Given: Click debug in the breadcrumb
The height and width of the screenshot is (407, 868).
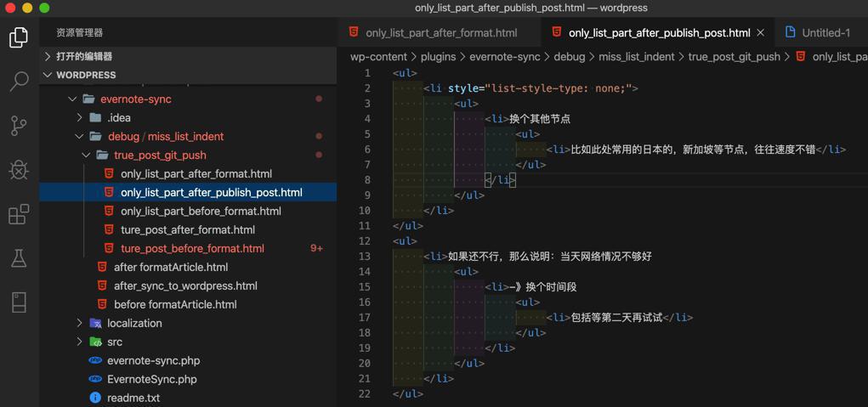Looking at the screenshot, I should pos(569,56).
